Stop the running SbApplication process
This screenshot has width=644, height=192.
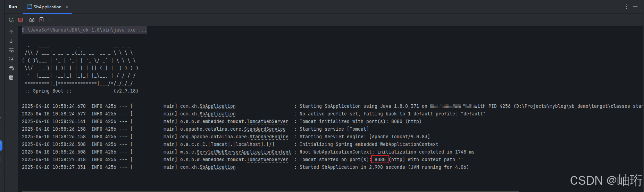(x=20, y=20)
